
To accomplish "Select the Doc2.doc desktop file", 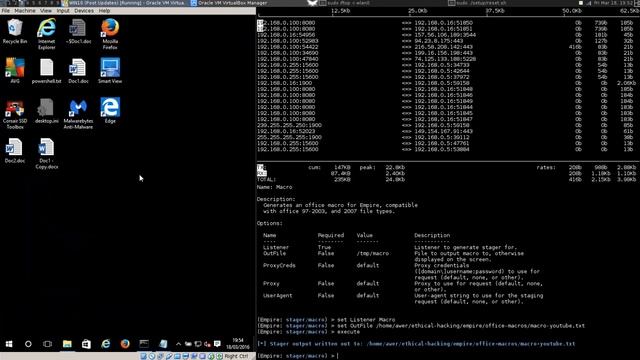I will pos(15,151).
